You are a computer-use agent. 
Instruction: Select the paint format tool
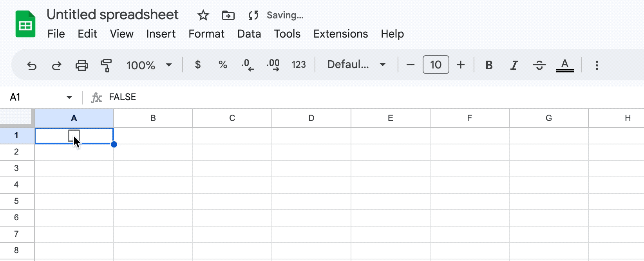(106, 65)
